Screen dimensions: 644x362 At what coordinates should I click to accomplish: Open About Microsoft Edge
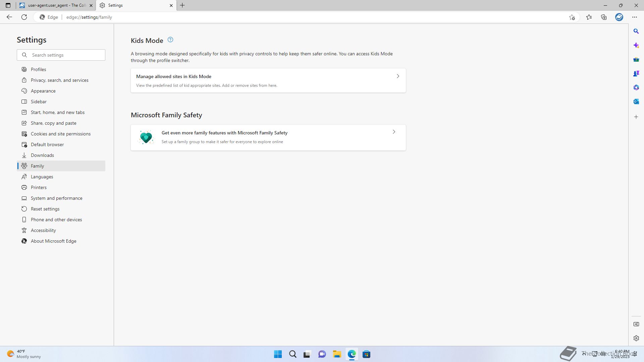click(x=61, y=241)
